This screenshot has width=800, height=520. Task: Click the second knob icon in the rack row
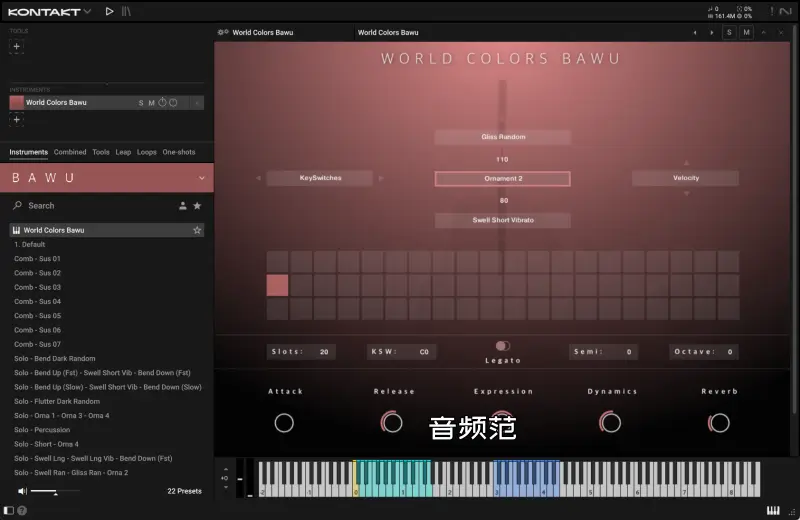(173, 103)
